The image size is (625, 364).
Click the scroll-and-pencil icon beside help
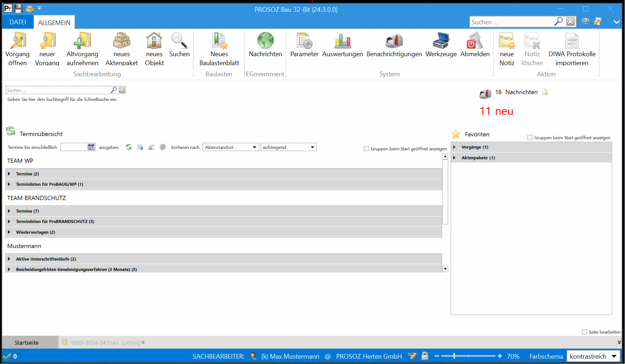(x=597, y=21)
